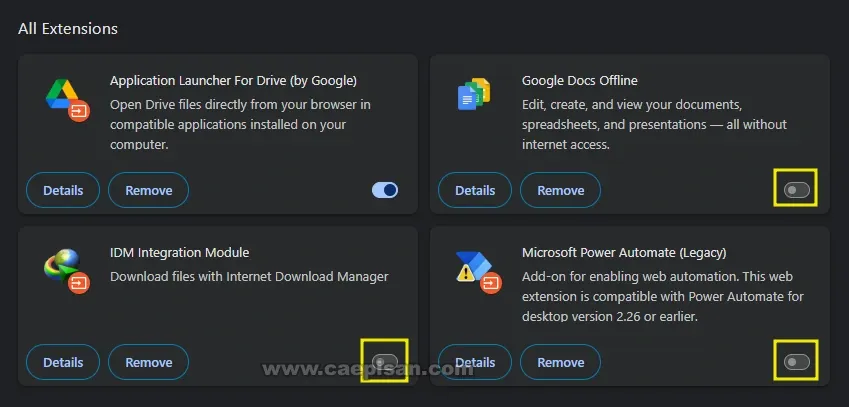Open Details for IDM Integration Module
This screenshot has width=849, height=407.
[63, 362]
